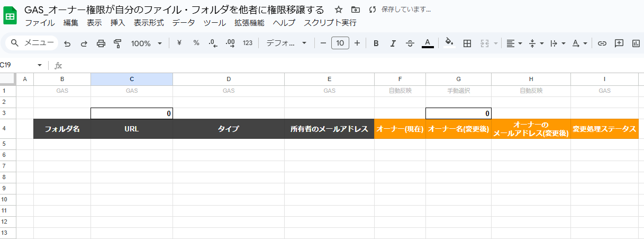Image resolution: width=644 pixels, height=239 pixels.
Task: Select column G header
Action: point(458,79)
